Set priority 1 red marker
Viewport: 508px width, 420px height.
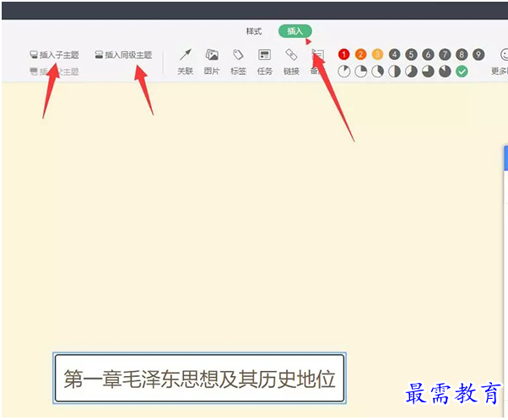343,55
